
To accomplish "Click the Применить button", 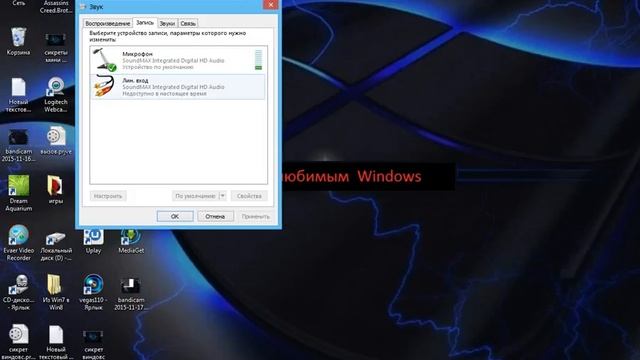I will [x=256, y=216].
